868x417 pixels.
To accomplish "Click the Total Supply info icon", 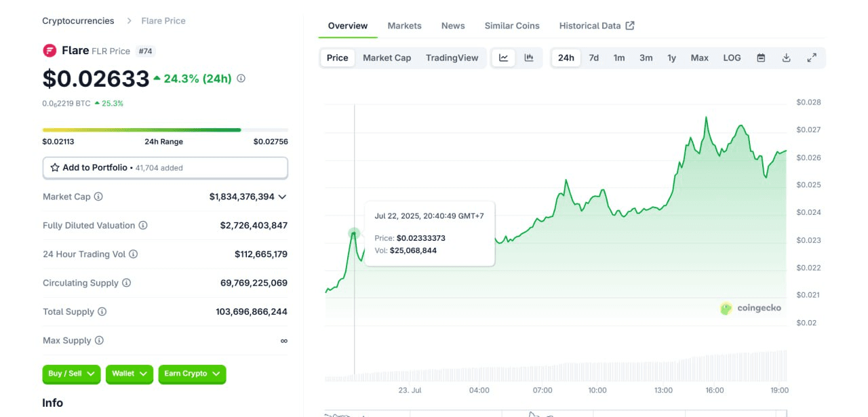I will (102, 312).
